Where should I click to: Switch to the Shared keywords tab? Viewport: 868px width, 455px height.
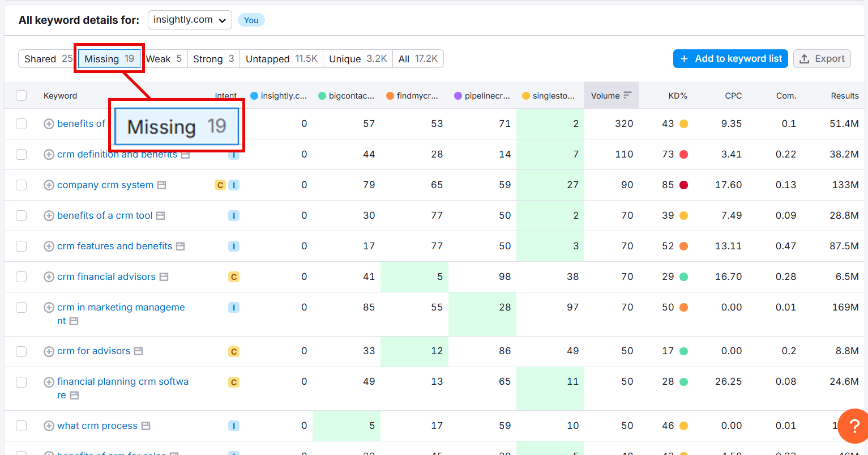48,59
